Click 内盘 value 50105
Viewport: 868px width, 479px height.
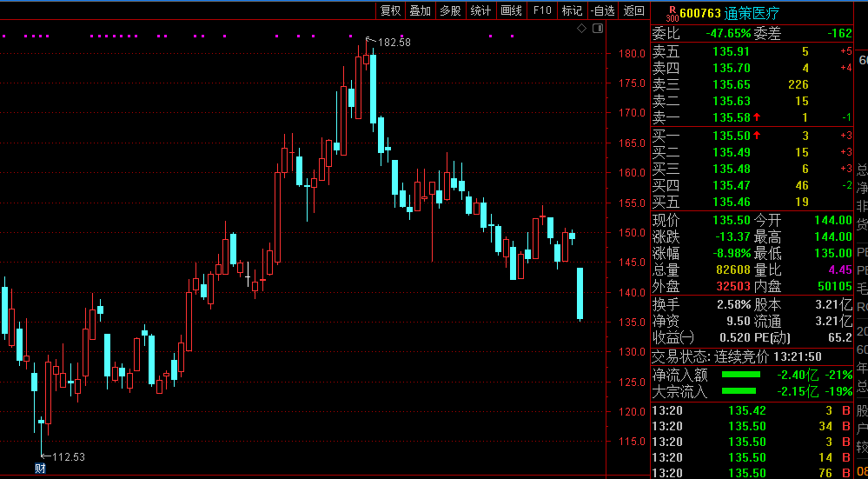click(834, 287)
